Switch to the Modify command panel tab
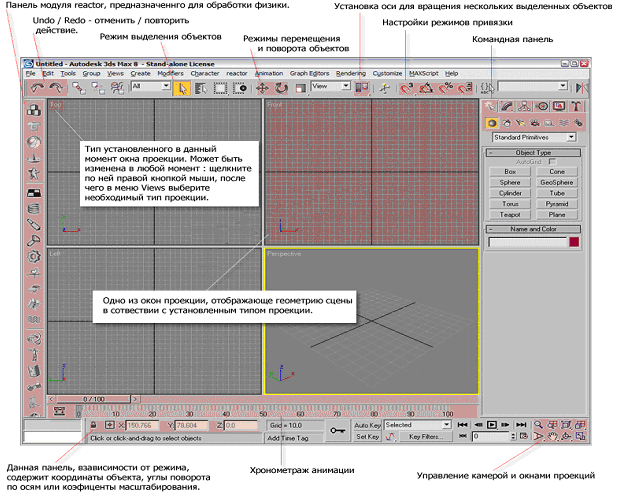This screenshot has width=622, height=495. click(x=507, y=106)
